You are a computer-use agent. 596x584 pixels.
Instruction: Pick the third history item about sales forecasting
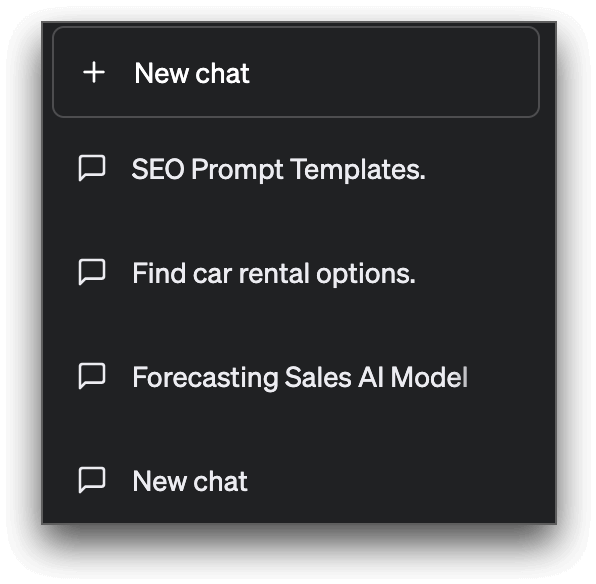point(296,377)
